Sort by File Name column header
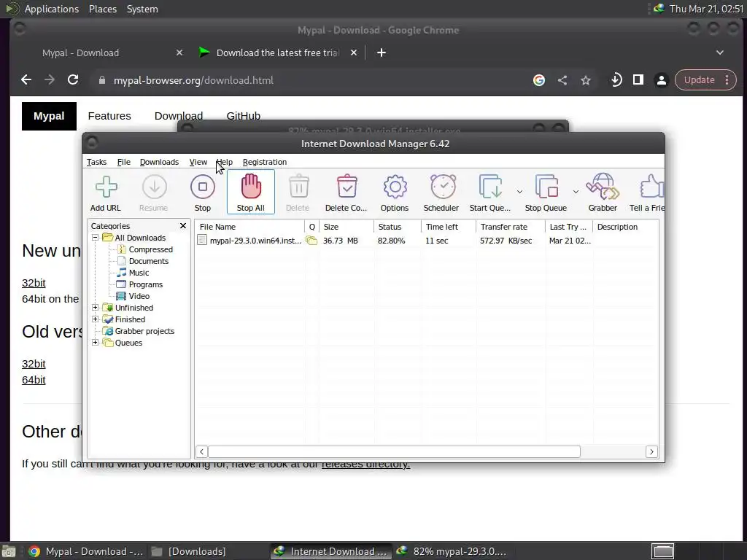 pyautogui.click(x=249, y=227)
